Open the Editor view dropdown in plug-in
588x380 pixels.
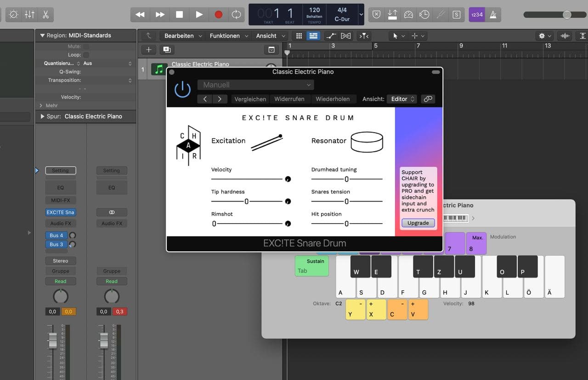(401, 99)
